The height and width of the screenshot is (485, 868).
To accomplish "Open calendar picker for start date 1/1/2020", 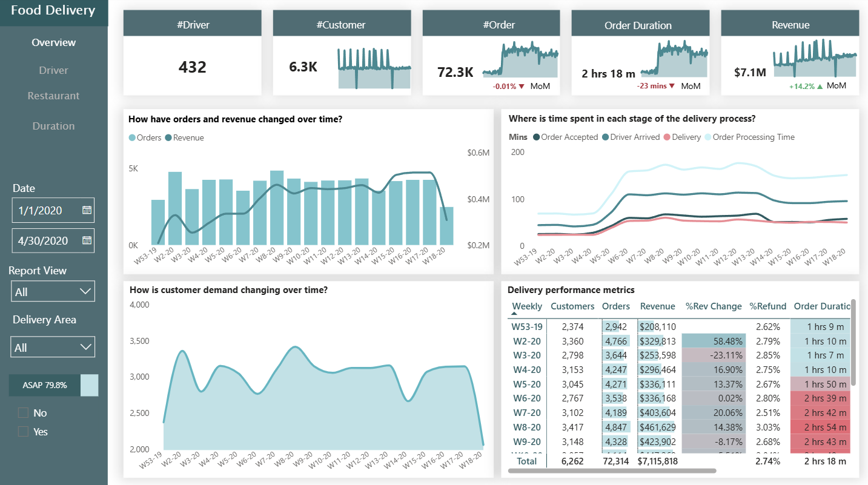I will (87, 210).
